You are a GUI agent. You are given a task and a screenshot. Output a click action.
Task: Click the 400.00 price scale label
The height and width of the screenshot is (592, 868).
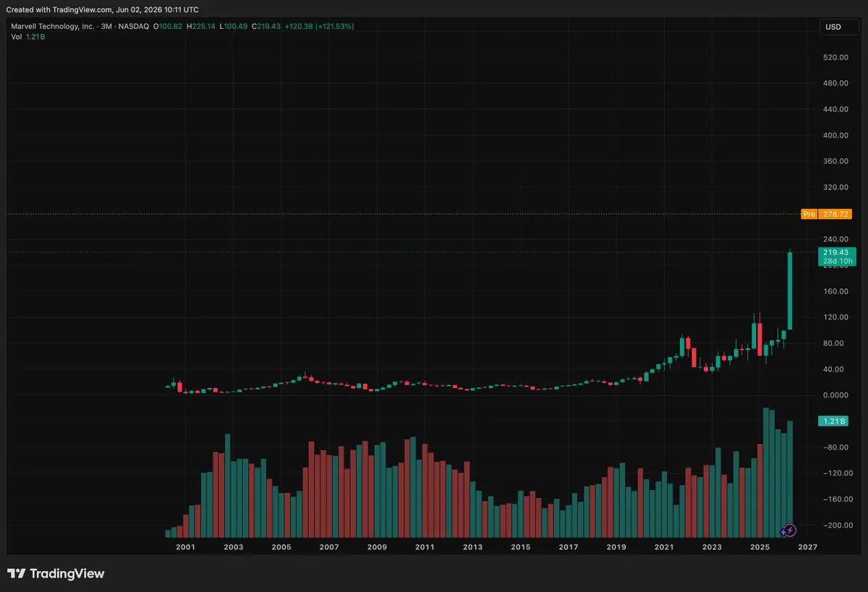pyautogui.click(x=835, y=135)
